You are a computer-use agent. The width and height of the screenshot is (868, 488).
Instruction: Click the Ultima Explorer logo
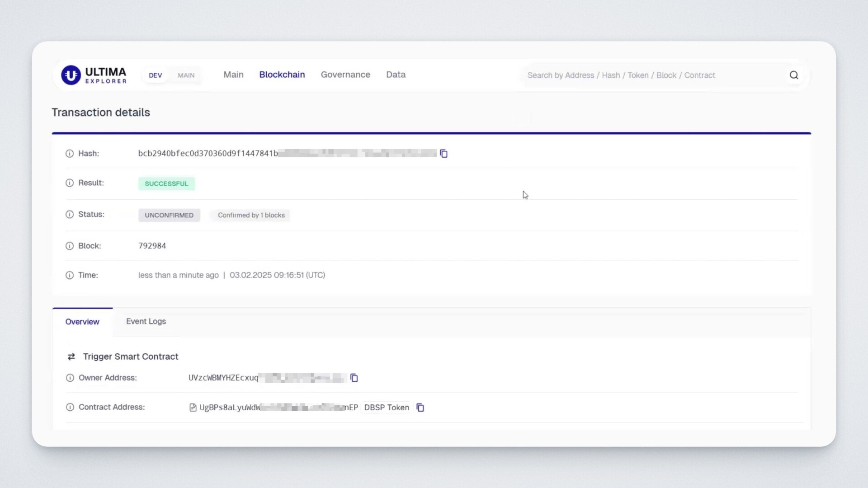pos(94,75)
